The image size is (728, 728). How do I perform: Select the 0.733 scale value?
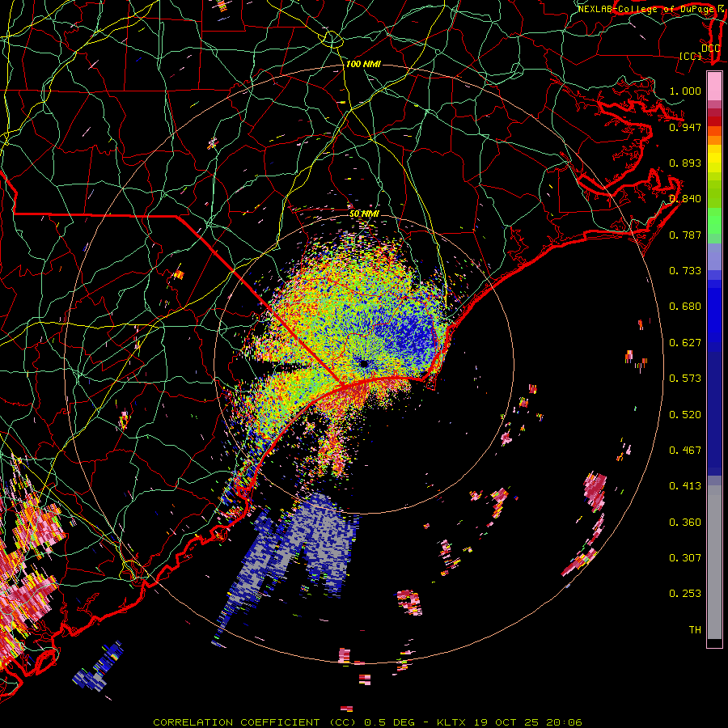pyautogui.click(x=685, y=271)
